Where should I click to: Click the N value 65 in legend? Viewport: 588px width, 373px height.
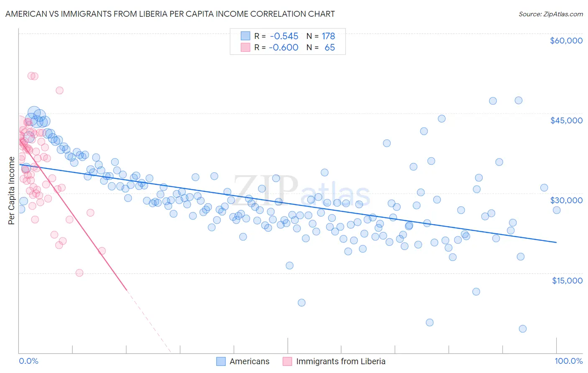(x=330, y=47)
